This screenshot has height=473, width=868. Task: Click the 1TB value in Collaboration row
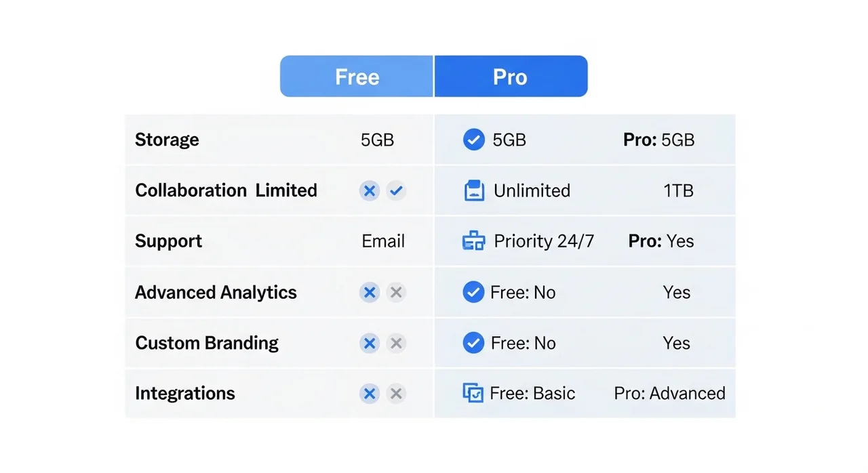click(678, 190)
